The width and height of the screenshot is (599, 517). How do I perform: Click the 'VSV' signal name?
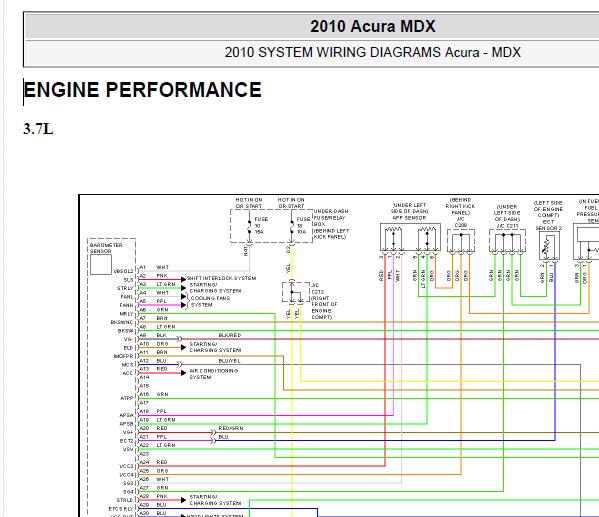pyautogui.click(x=128, y=449)
